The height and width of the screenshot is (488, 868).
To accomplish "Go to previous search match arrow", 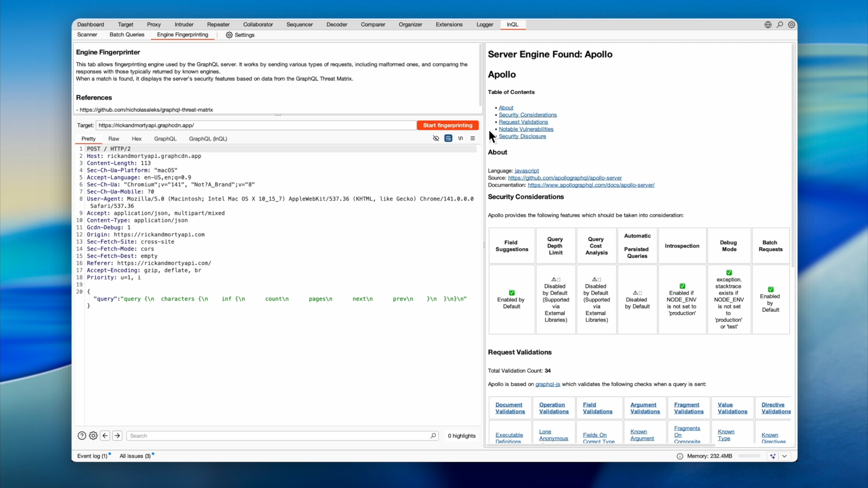I will click(x=105, y=436).
